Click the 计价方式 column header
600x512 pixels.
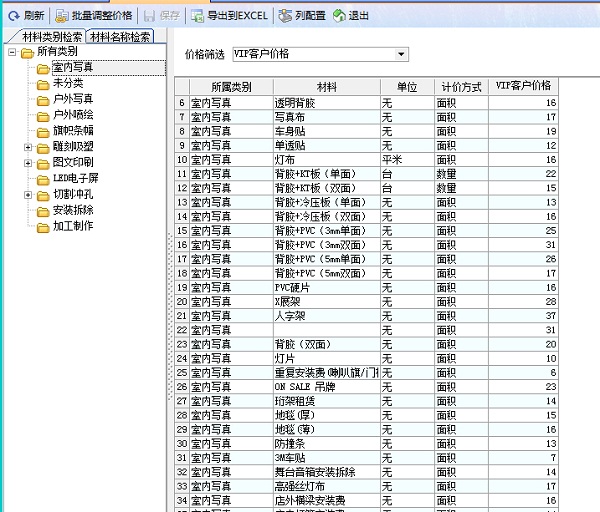click(x=460, y=87)
